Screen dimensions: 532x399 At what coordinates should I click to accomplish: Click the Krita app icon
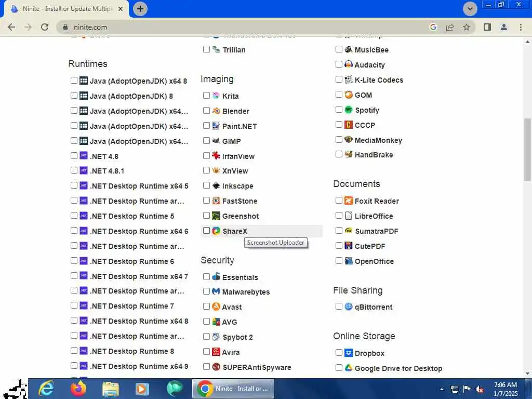(216, 96)
